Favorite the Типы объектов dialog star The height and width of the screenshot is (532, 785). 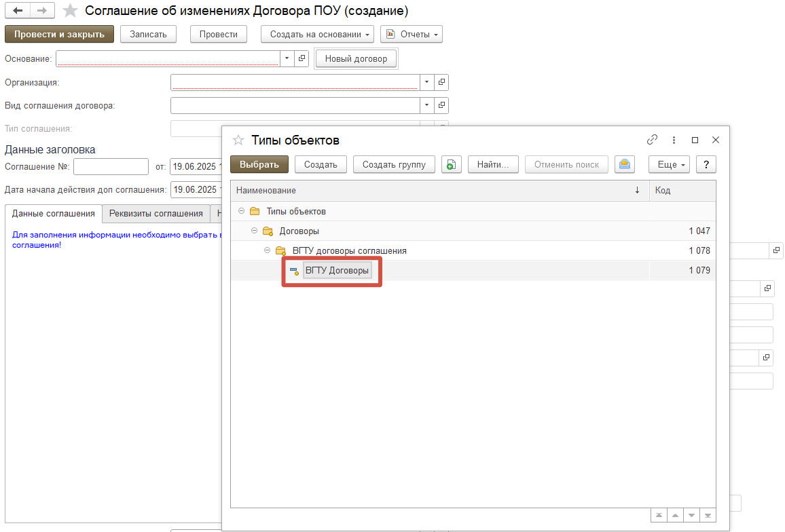pos(238,140)
